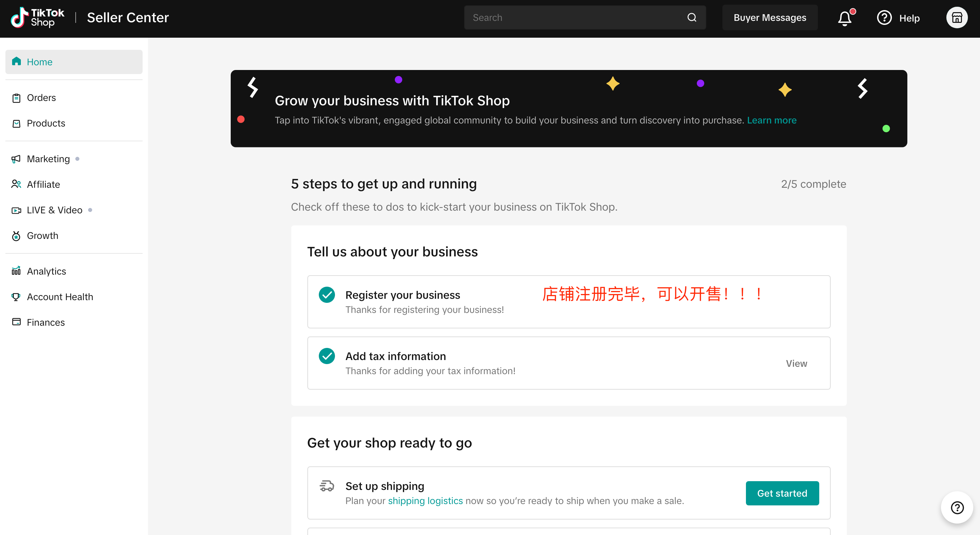This screenshot has width=980, height=535.
Task: Open the notifications bell
Action: 845,17
